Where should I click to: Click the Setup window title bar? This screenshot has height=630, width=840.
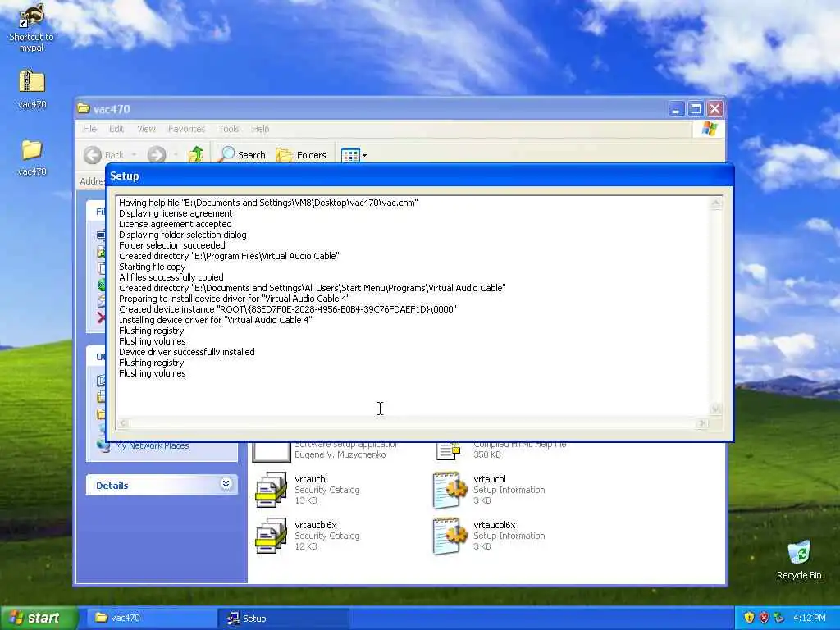click(x=419, y=176)
